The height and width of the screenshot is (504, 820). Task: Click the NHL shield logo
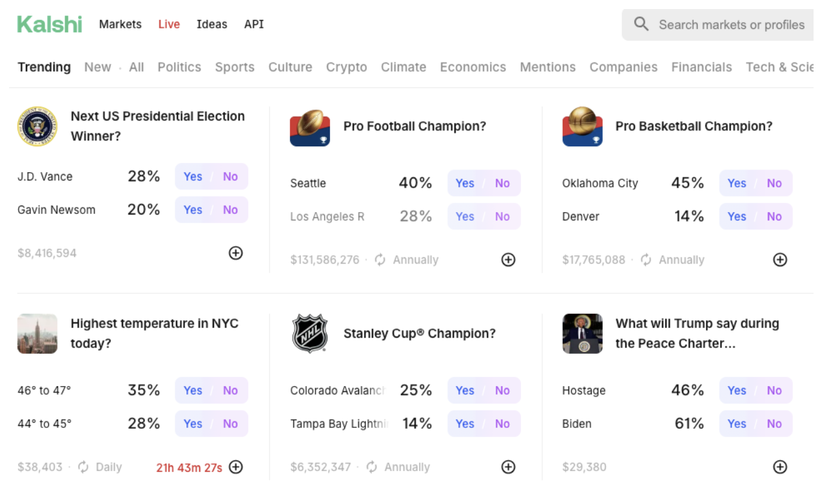pos(310,334)
